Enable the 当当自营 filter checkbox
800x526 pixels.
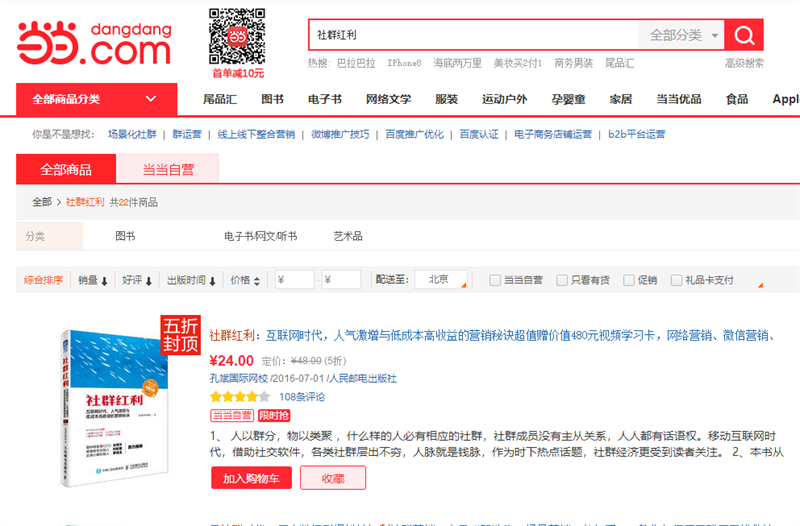click(495, 281)
